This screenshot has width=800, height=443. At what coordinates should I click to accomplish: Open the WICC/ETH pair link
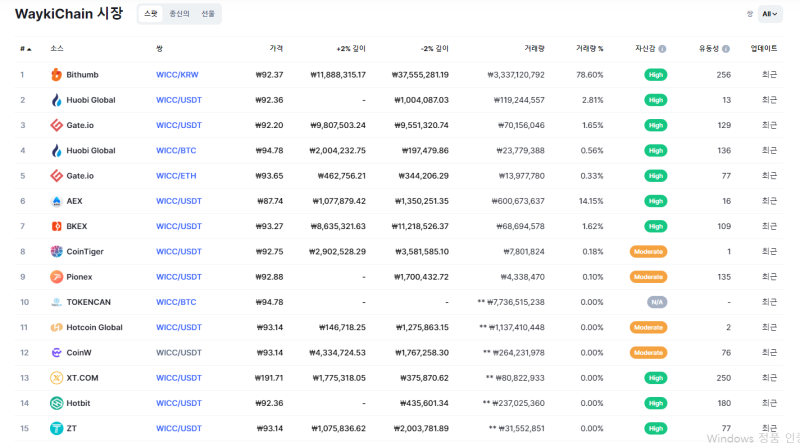pos(176,176)
